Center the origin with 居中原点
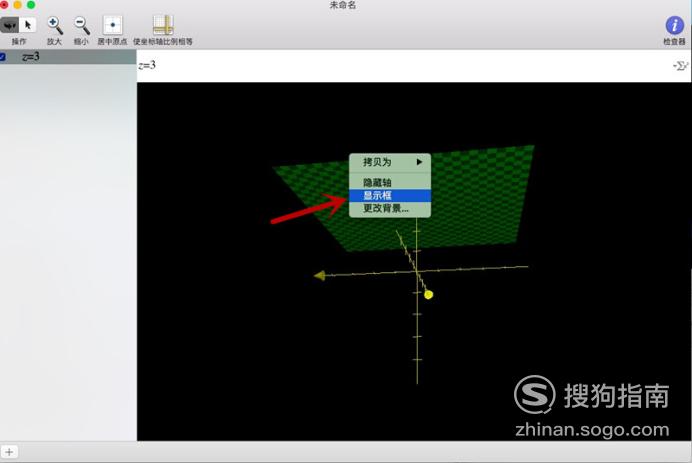692x463 pixels. coord(112,25)
